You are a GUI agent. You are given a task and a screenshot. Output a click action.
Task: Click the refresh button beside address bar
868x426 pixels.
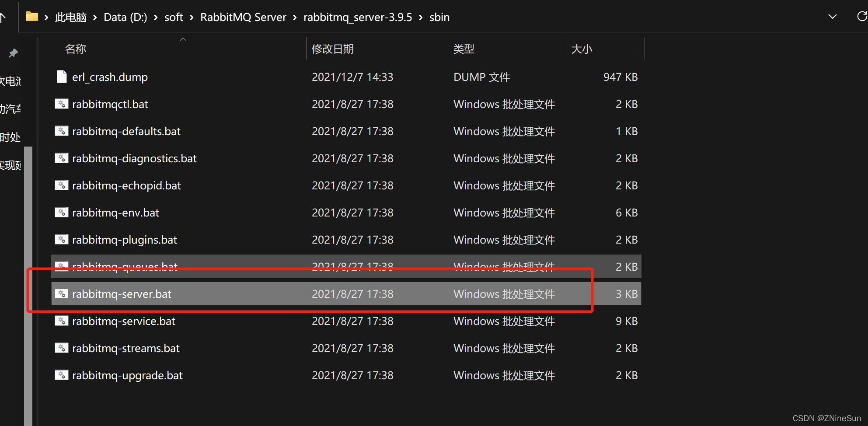(862, 17)
